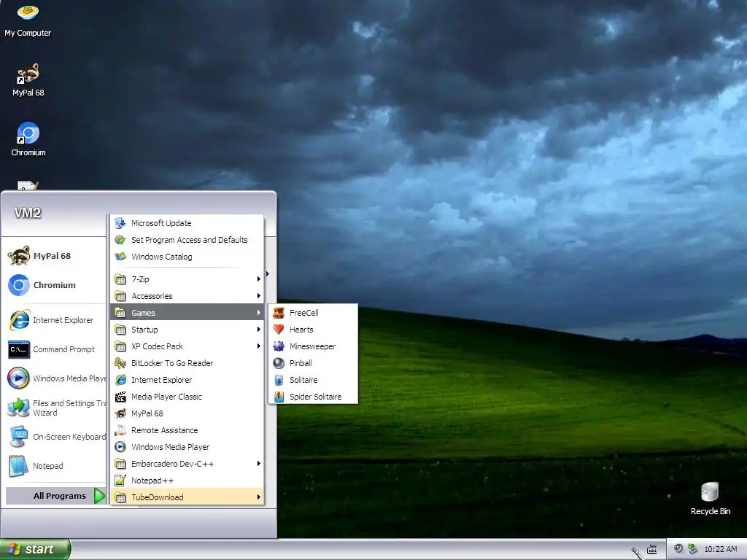This screenshot has width=747, height=560.
Task: Launch Solitaire from Games submenu
Action: [x=313, y=380]
